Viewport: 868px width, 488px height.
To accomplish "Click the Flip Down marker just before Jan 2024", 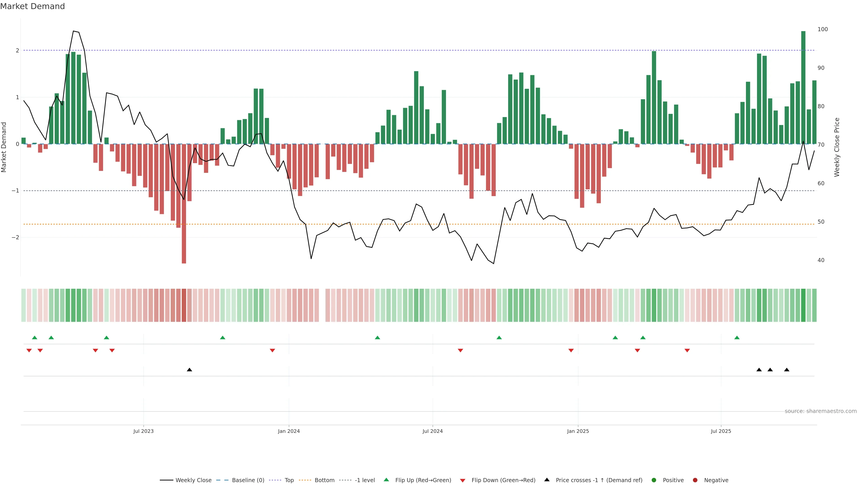I will point(272,351).
